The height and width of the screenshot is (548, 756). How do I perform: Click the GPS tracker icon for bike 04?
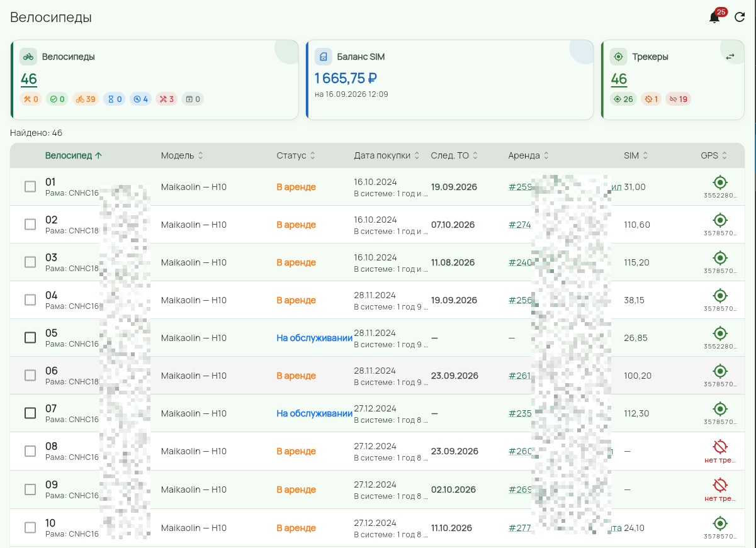720,296
